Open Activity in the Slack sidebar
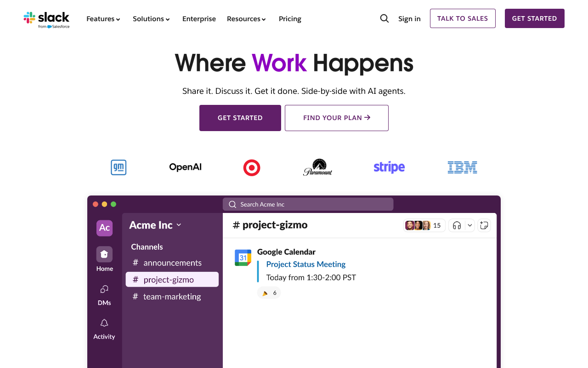588x368 pixels. coord(104,328)
